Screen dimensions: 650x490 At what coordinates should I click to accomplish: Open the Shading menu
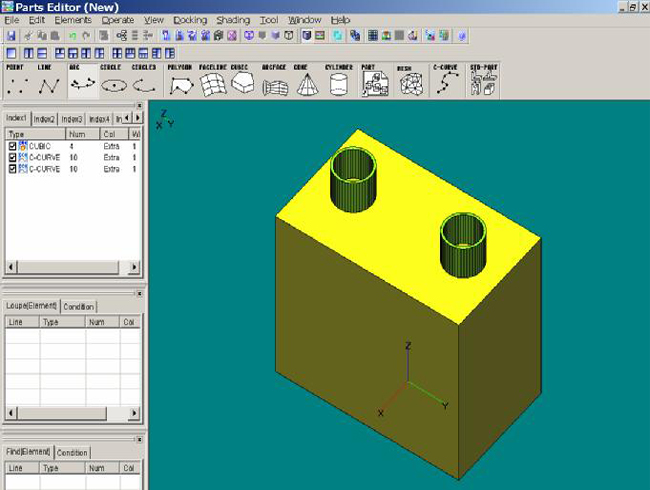tap(233, 20)
